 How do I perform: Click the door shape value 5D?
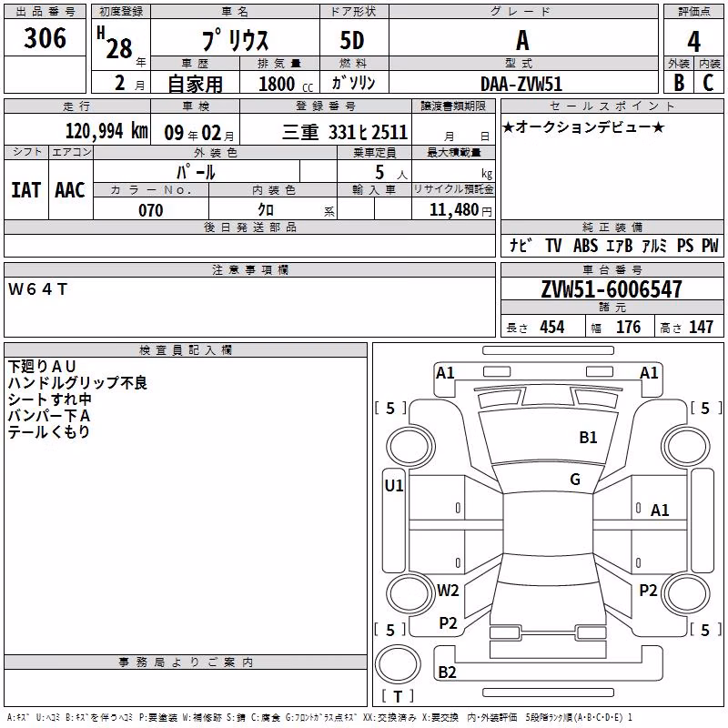pos(352,41)
